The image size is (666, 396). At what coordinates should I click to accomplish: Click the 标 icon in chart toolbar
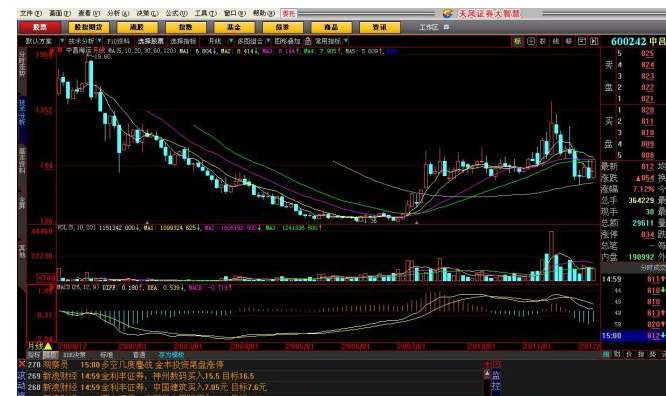point(517,41)
